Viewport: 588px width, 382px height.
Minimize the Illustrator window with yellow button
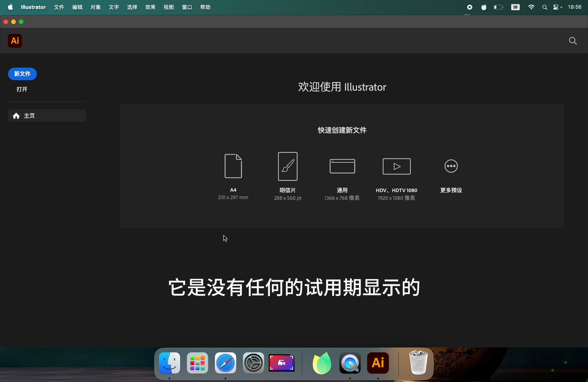[x=13, y=22]
